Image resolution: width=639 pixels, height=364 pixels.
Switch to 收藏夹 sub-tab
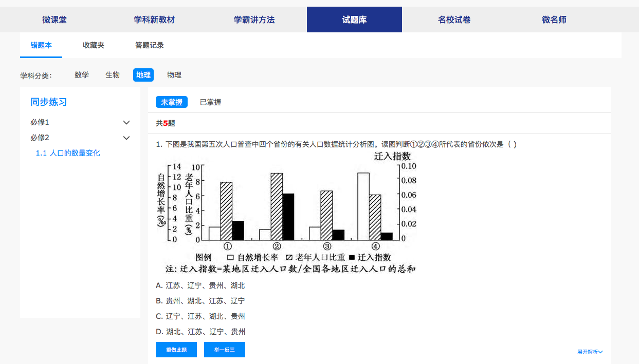tap(94, 45)
